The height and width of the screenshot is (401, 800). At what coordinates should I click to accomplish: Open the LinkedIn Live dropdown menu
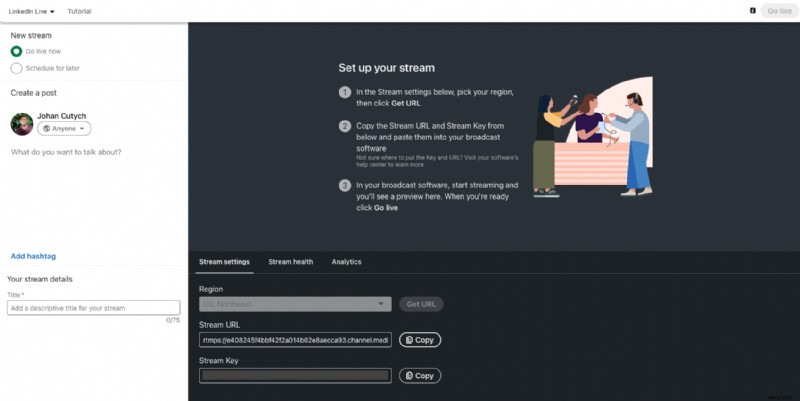coord(32,11)
